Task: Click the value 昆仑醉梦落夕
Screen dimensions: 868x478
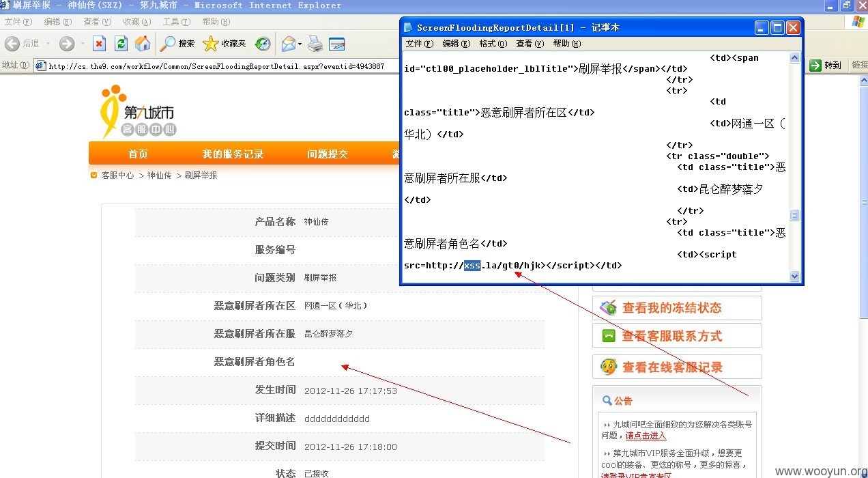Action: pos(328,334)
